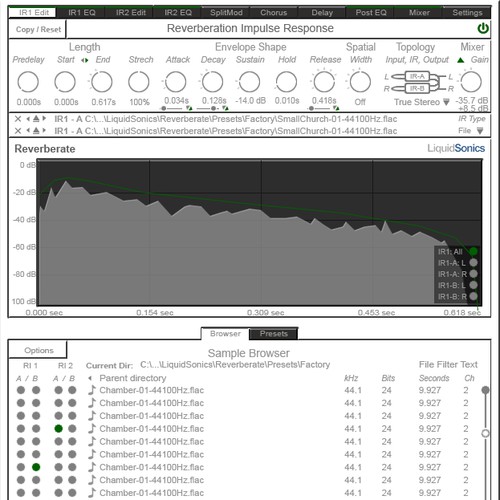Select the IR1 Edit tab
This screenshot has width=500, height=500.
coord(34,13)
